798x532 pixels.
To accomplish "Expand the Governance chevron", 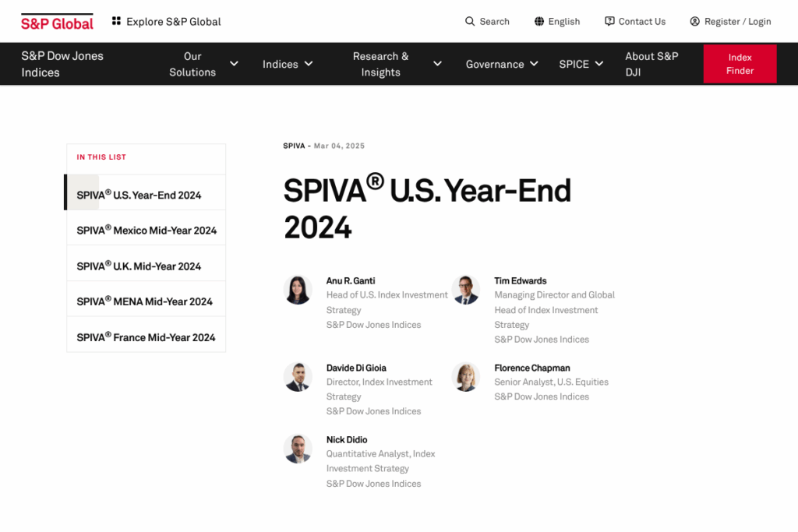I will 534,64.
